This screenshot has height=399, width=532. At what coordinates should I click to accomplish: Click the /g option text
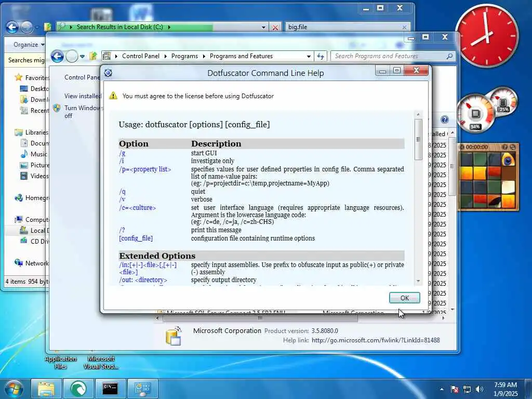[x=122, y=153]
